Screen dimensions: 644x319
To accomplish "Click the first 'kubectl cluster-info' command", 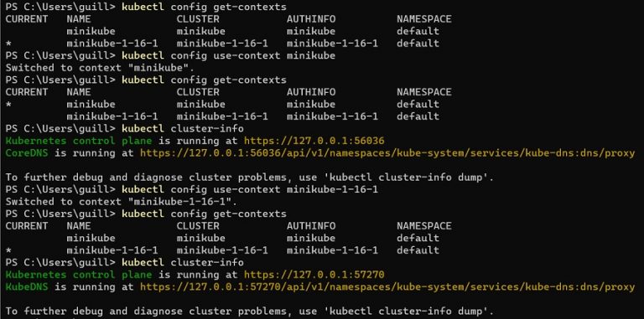I will pyautogui.click(x=182, y=129).
